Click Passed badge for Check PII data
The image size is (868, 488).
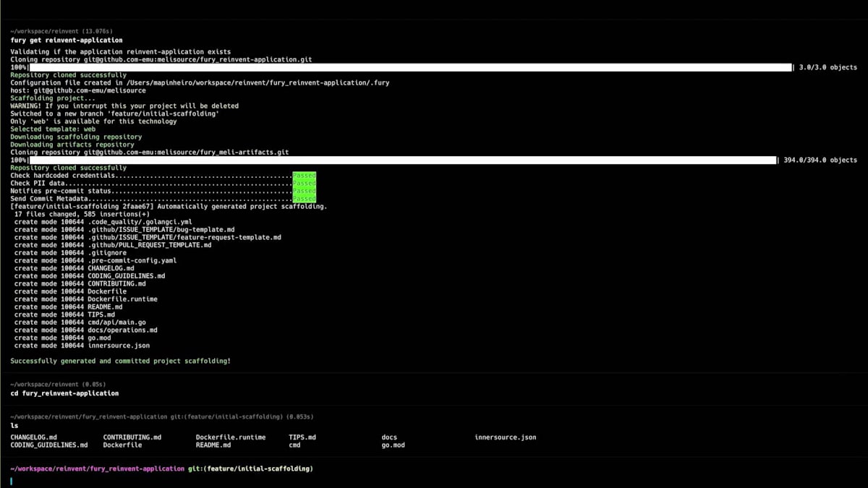[x=305, y=183]
